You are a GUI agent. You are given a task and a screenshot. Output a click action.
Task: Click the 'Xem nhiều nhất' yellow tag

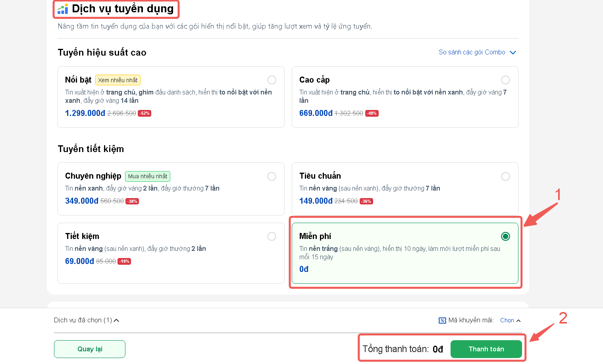click(x=118, y=80)
